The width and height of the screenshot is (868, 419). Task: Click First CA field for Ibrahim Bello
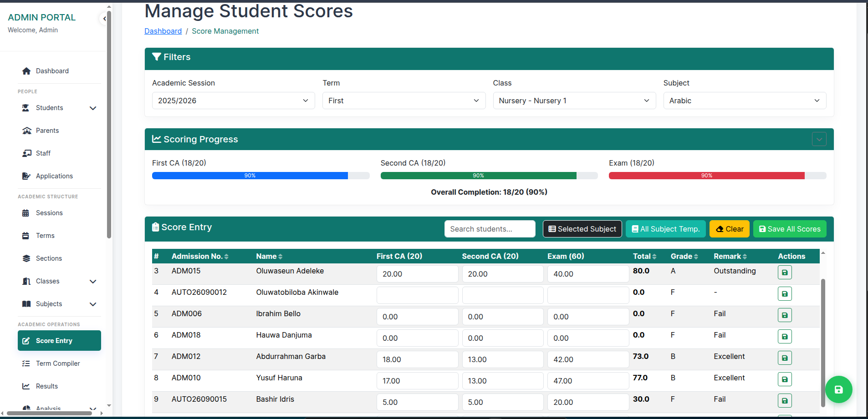pyautogui.click(x=417, y=317)
